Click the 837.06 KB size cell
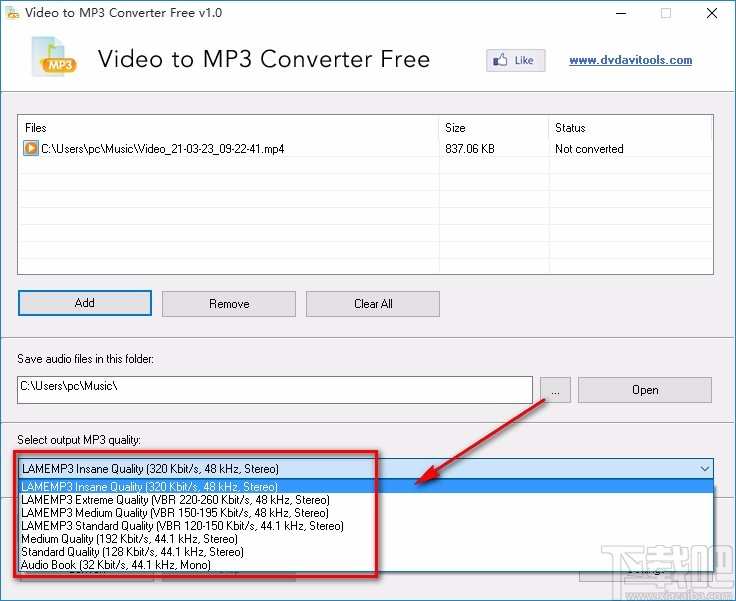 click(470, 149)
